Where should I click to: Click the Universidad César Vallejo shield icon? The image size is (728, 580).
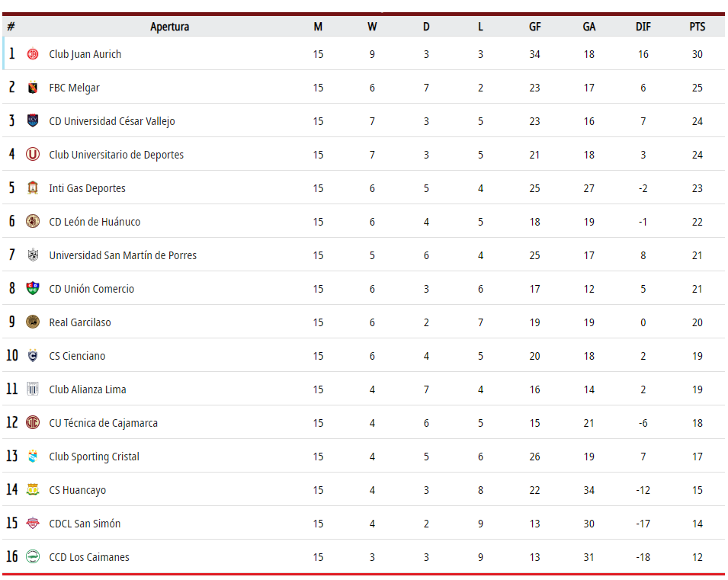[x=33, y=120]
